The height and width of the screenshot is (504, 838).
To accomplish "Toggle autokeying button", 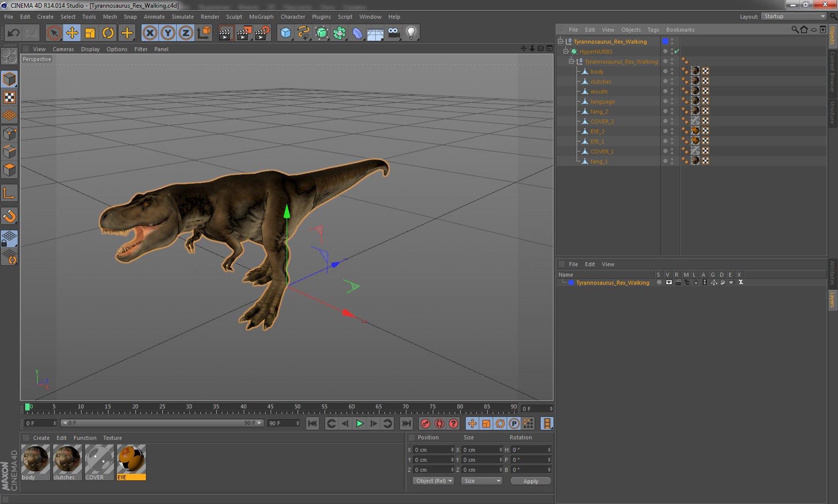I will [439, 424].
